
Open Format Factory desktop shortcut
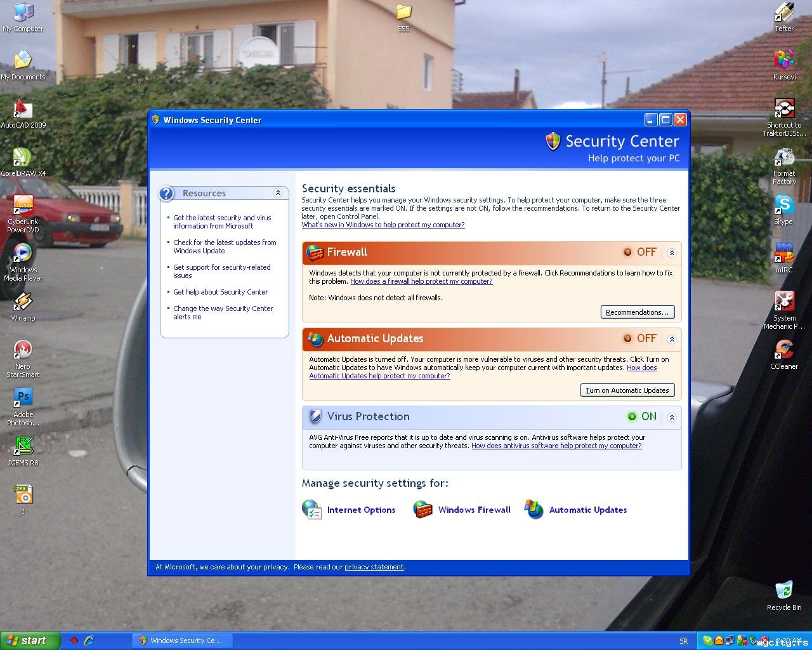[784, 166]
